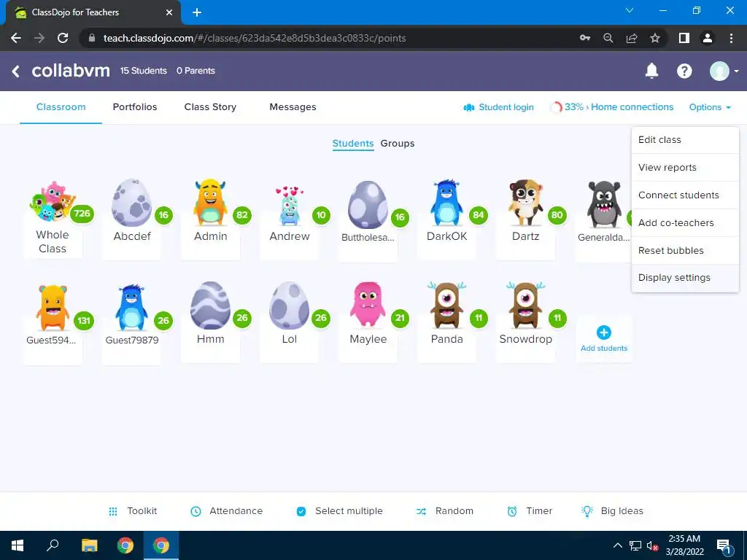Open the Messages tab
Viewport: 747px width, 560px height.
click(x=293, y=107)
